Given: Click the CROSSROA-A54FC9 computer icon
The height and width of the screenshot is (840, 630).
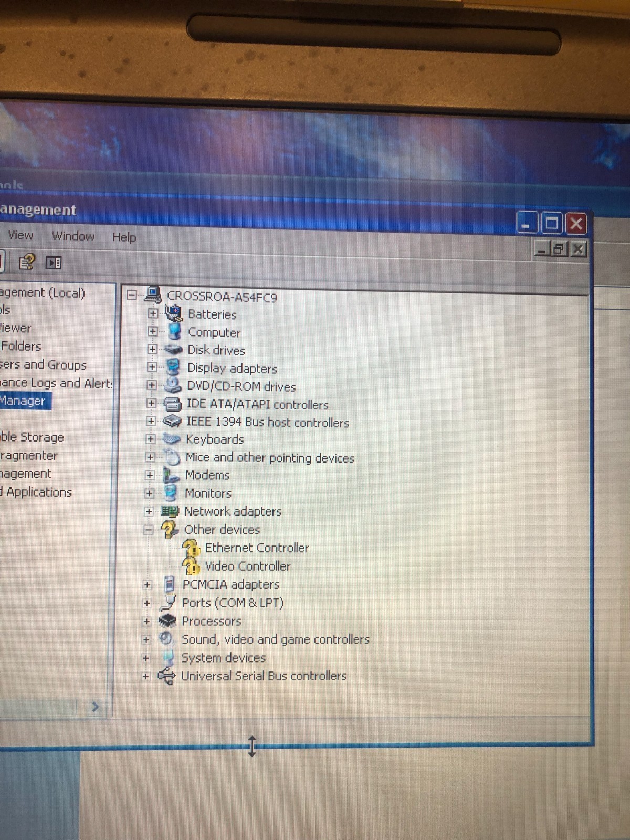Looking at the screenshot, I should coord(152,295).
